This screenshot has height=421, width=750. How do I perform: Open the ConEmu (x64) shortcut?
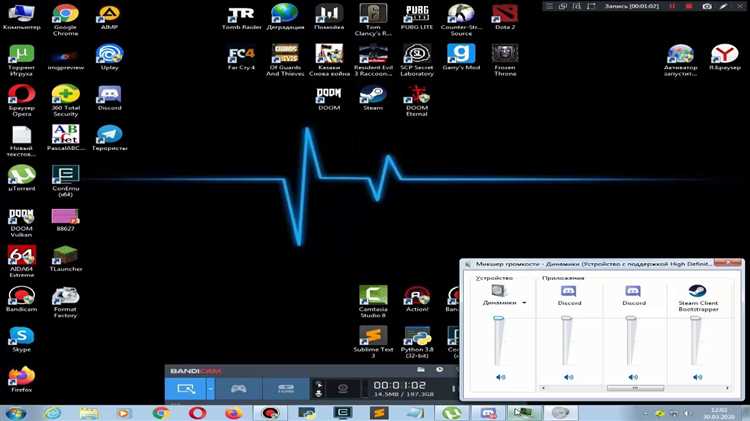(66, 181)
